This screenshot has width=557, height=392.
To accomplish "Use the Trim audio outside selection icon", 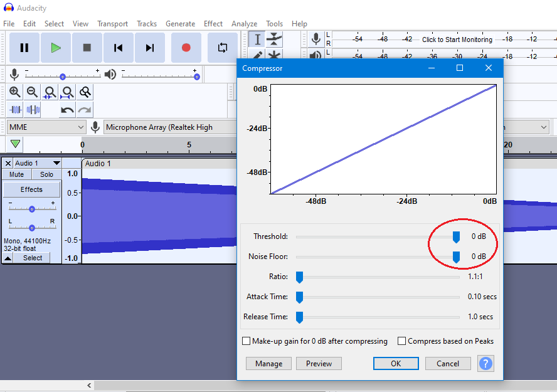I will click(14, 109).
